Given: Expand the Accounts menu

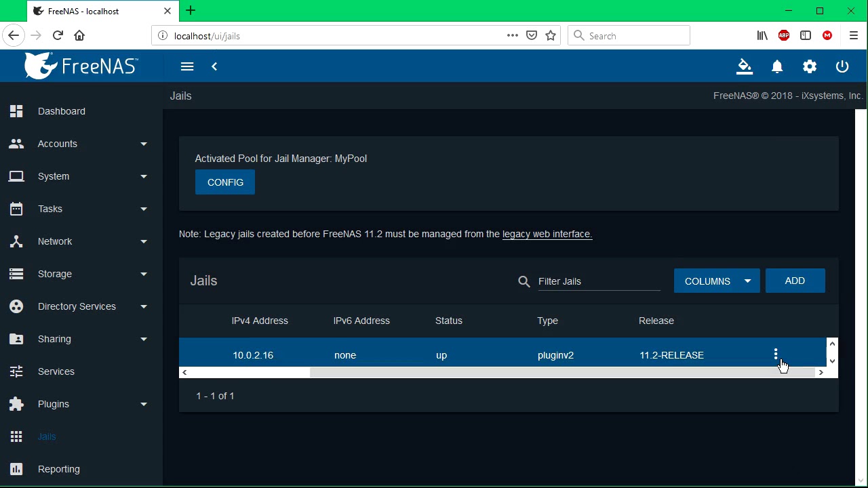Looking at the screenshot, I should 81,144.
